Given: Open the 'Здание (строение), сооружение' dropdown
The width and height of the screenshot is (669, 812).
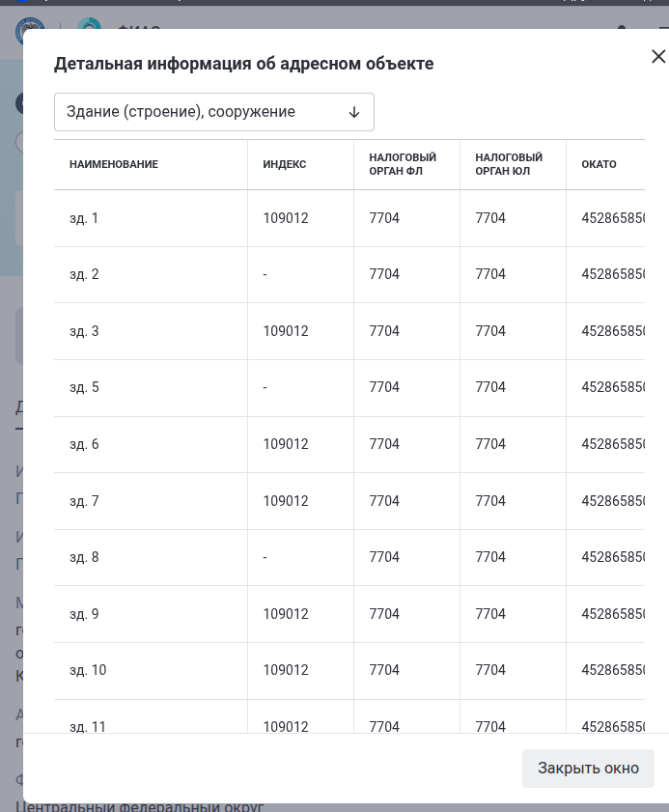Looking at the screenshot, I should click(x=214, y=112).
